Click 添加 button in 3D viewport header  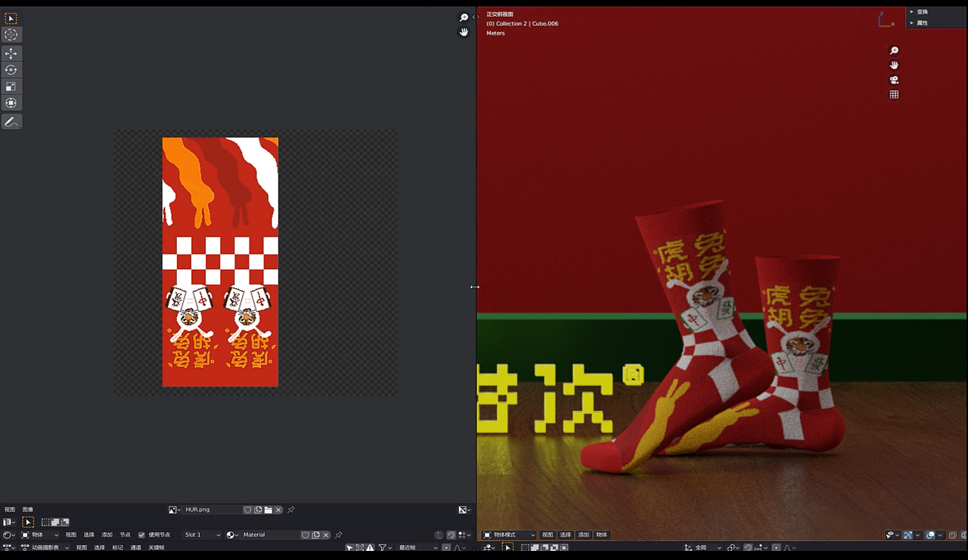583,535
